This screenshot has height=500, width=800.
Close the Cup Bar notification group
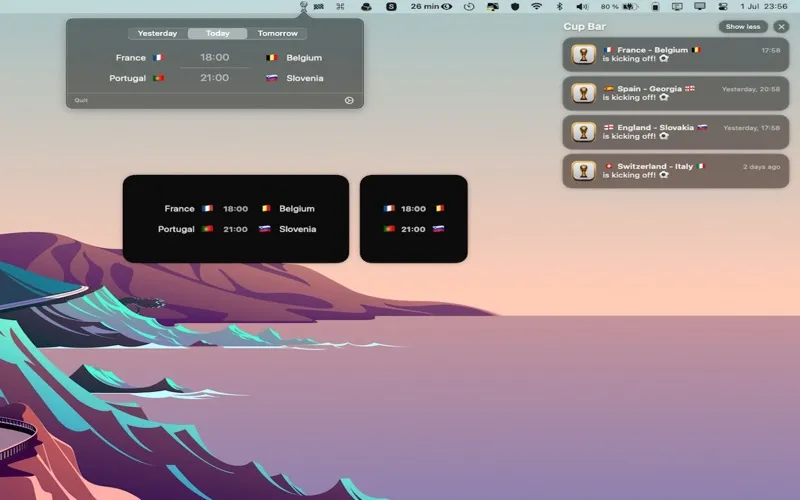(781, 27)
